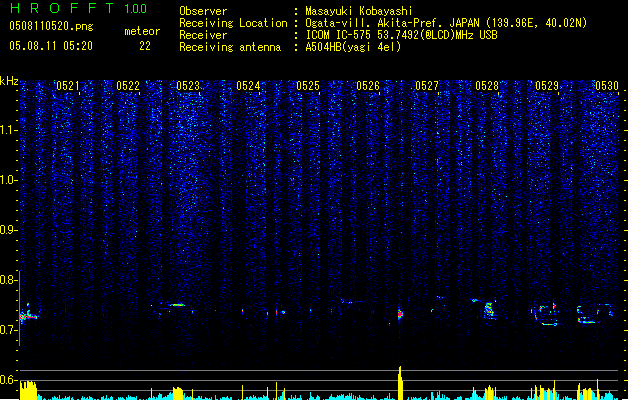This screenshot has height=400, width=629.
Task: Click the 0524 time marker
Action: tap(248, 86)
